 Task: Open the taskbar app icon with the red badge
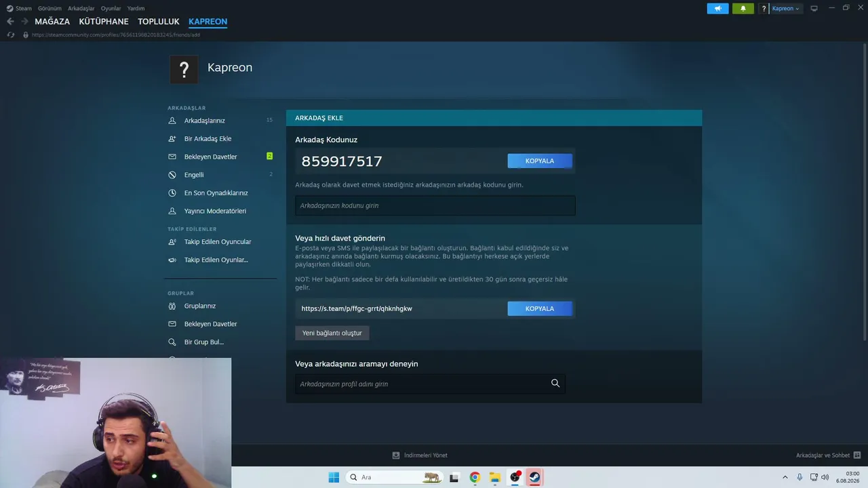point(515,477)
